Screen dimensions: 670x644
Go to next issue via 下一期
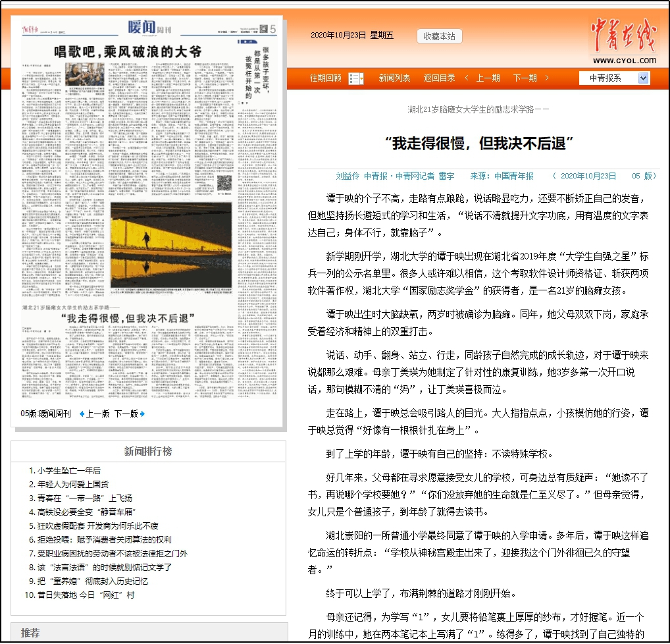[525, 78]
